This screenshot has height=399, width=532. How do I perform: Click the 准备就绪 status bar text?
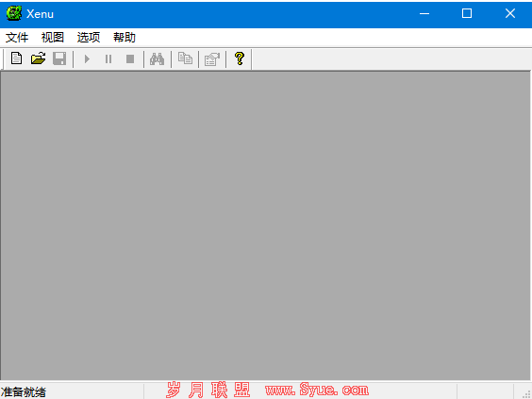[x=23, y=391]
